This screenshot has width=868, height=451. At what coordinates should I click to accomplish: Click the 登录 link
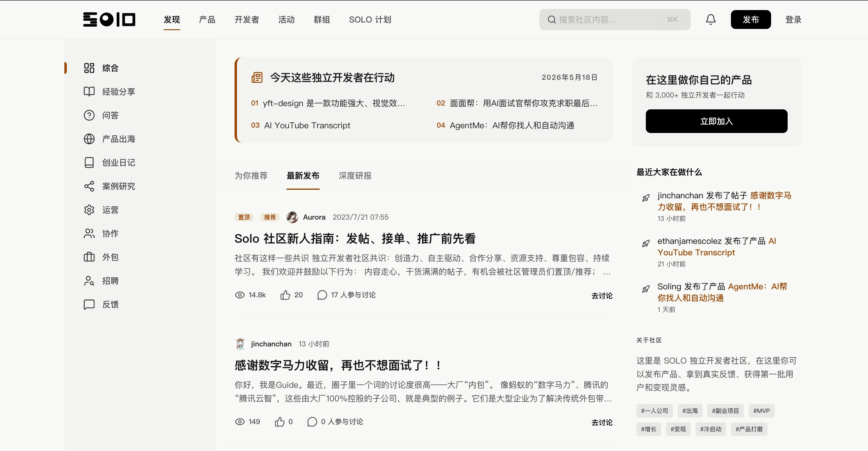pos(793,20)
